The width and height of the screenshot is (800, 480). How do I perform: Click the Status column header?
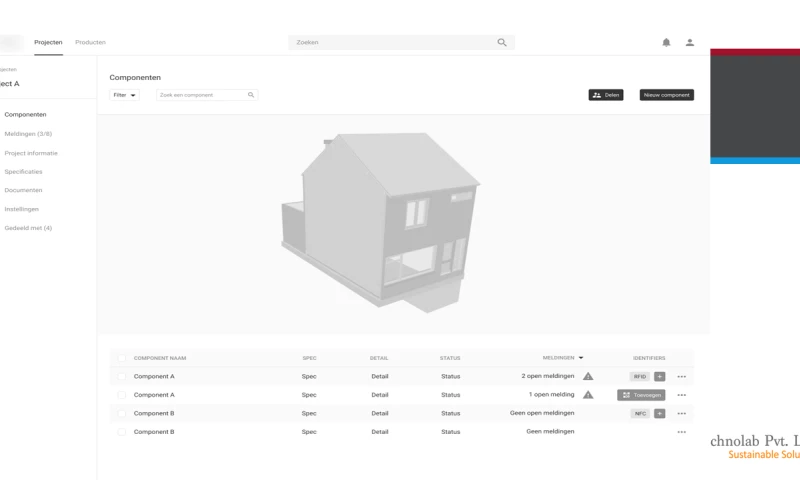click(x=450, y=358)
